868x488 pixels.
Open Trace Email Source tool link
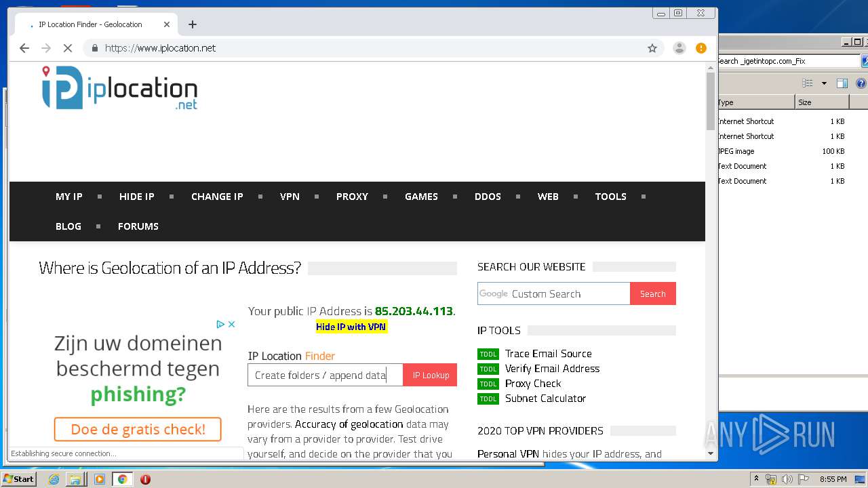point(548,354)
